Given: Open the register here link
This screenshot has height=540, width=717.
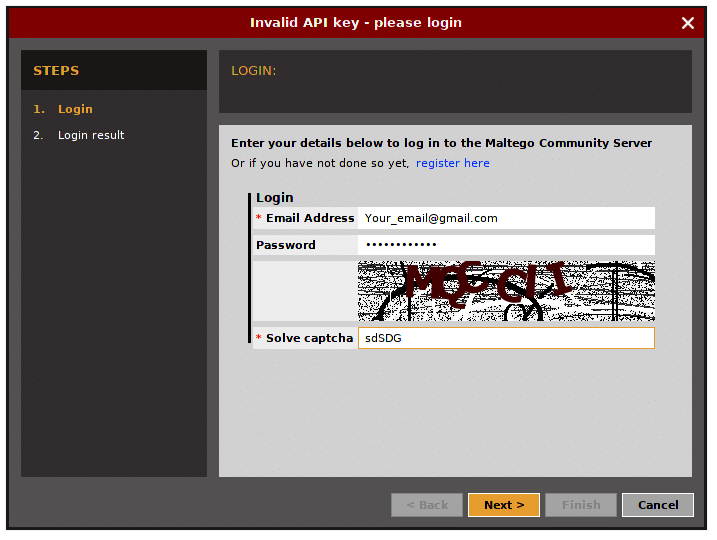Looking at the screenshot, I should pos(453,163).
